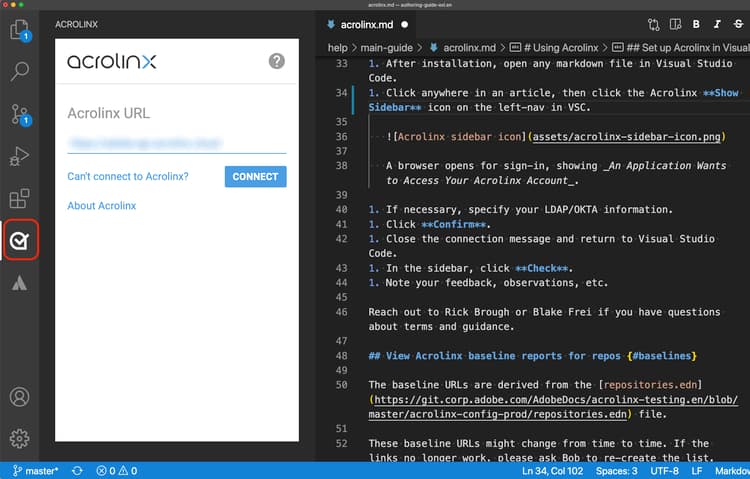Image resolution: width=750 pixels, height=479 pixels.
Task: Click the master branch status item
Action: 36,471
